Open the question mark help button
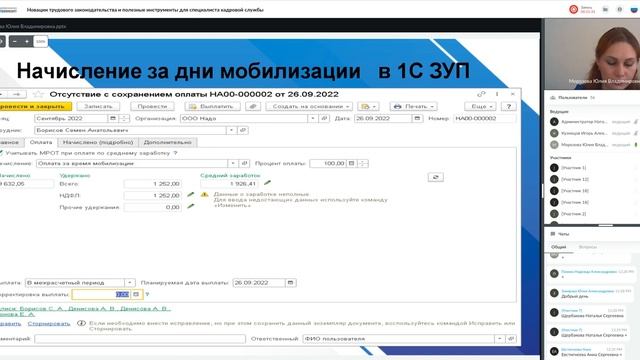The image size is (640, 360). pos(509,107)
